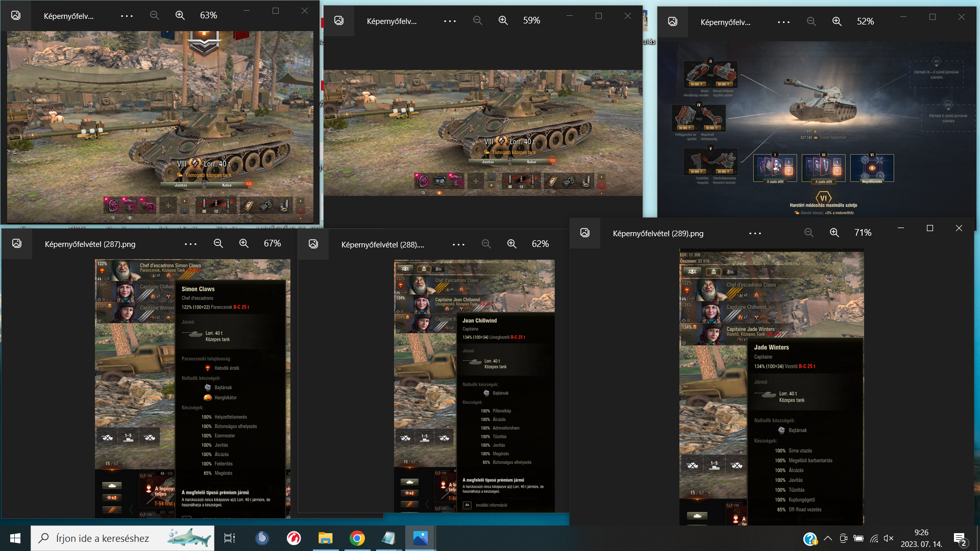Viewport: 980px width, 551px height.
Task: Click the 59% zoom level value
Action: coord(532,20)
